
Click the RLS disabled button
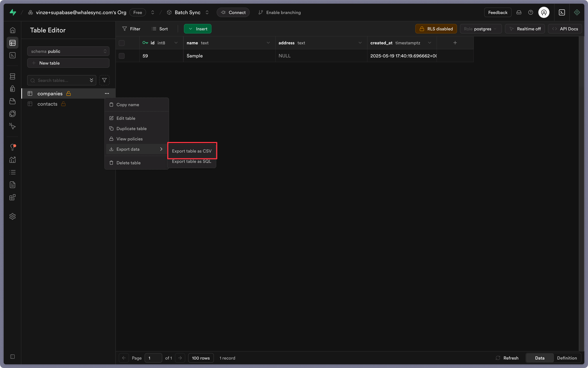click(436, 29)
